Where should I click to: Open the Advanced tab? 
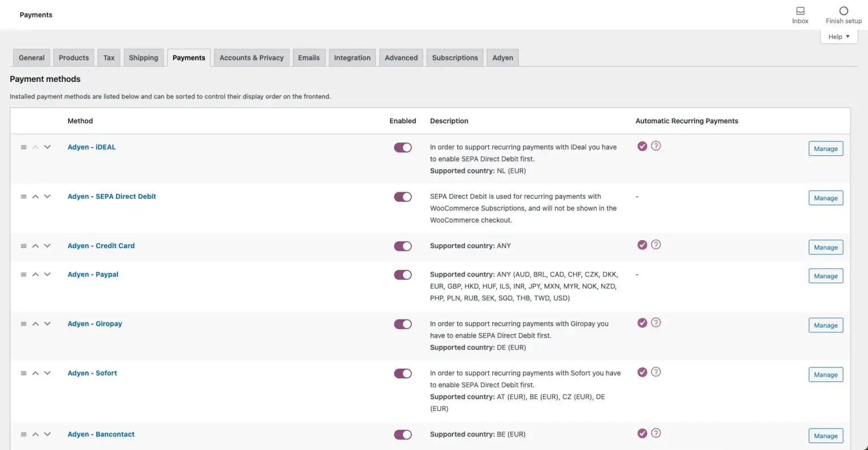point(401,58)
